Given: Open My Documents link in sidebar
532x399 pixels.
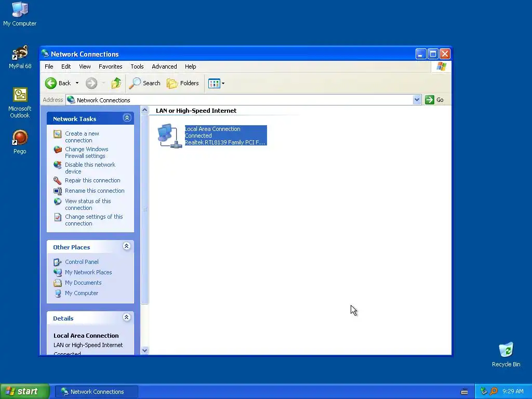Looking at the screenshot, I should 83,283.
